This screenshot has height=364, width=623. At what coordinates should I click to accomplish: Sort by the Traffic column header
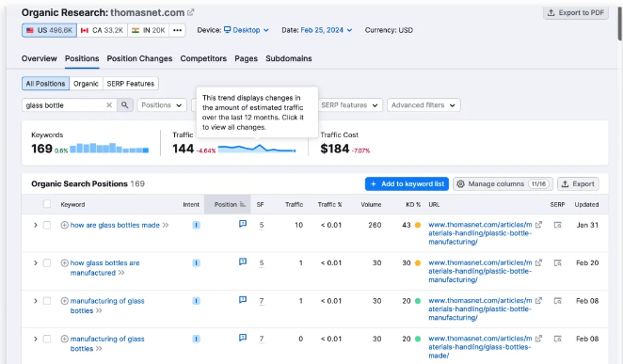tap(294, 204)
